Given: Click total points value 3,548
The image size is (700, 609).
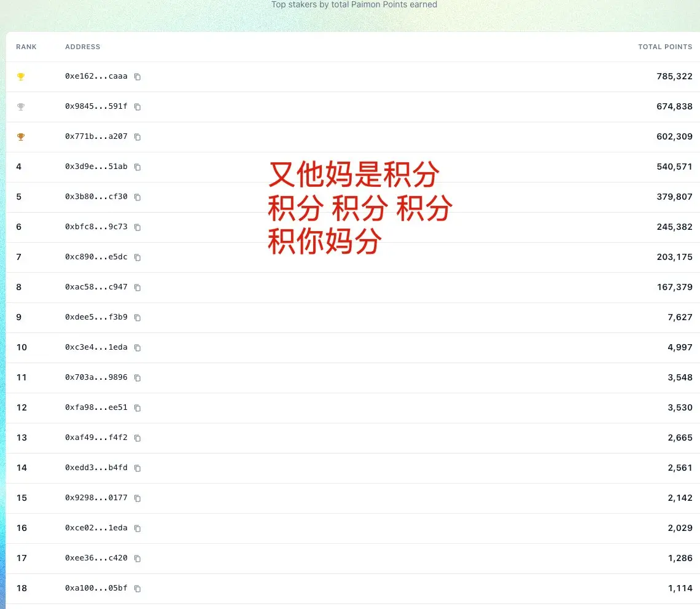Looking at the screenshot, I should click(x=680, y=377).
